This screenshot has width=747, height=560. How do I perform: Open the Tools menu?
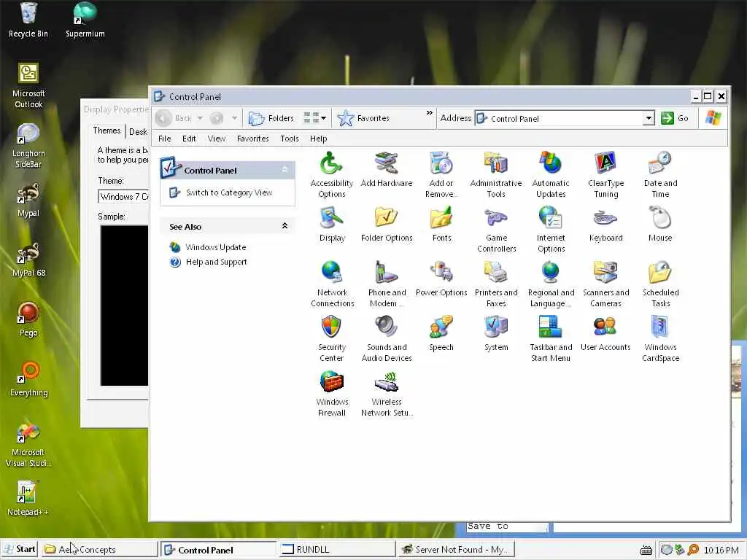289,139
